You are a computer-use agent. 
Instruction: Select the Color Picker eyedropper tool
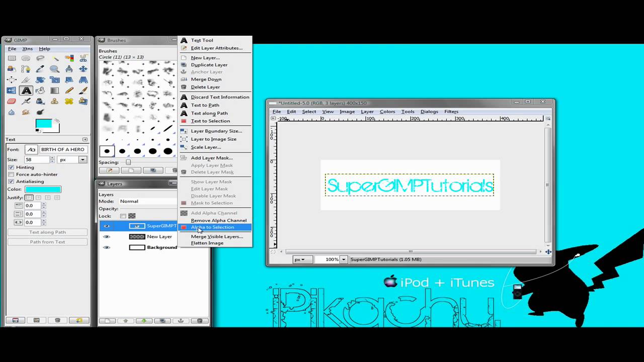point(40,69)
